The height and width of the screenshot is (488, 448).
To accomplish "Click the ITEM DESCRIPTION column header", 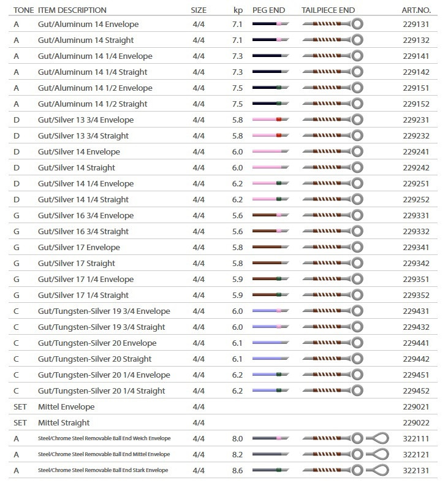I will [x=72, y=10].
